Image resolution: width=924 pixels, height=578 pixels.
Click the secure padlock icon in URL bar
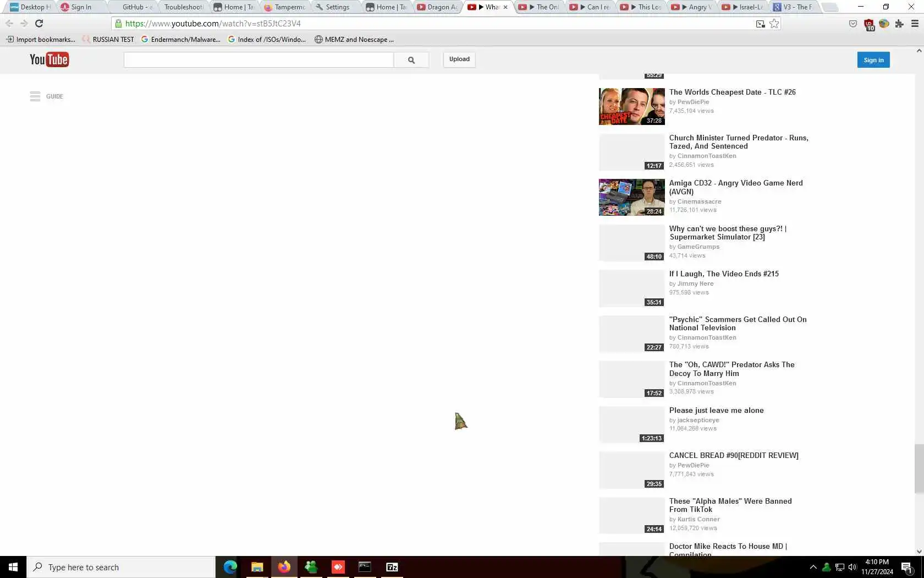pyautogui.click(x=118, y=24)
